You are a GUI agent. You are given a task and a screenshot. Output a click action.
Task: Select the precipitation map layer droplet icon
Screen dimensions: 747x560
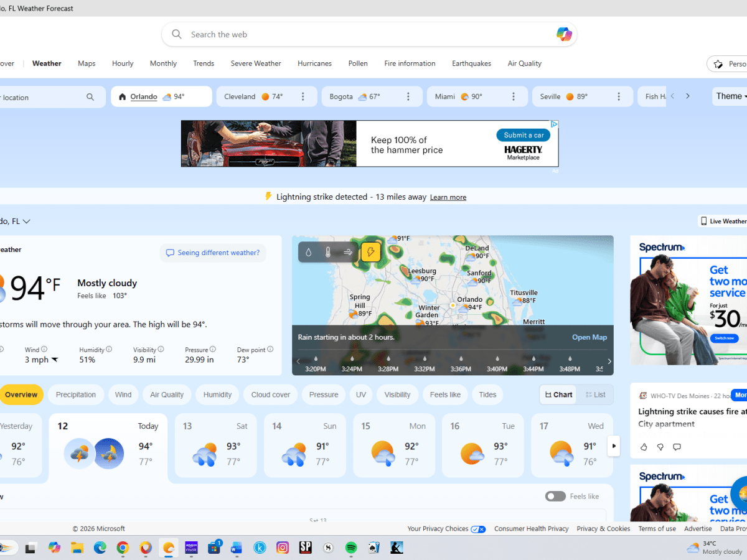(x=309, y=252)
